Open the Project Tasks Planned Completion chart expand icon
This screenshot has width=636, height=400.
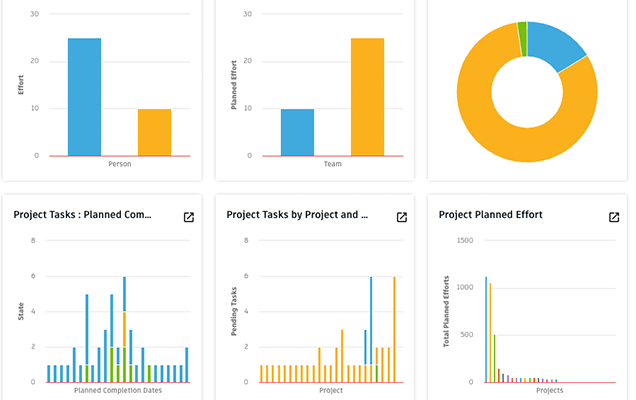(x=188, y=217)
